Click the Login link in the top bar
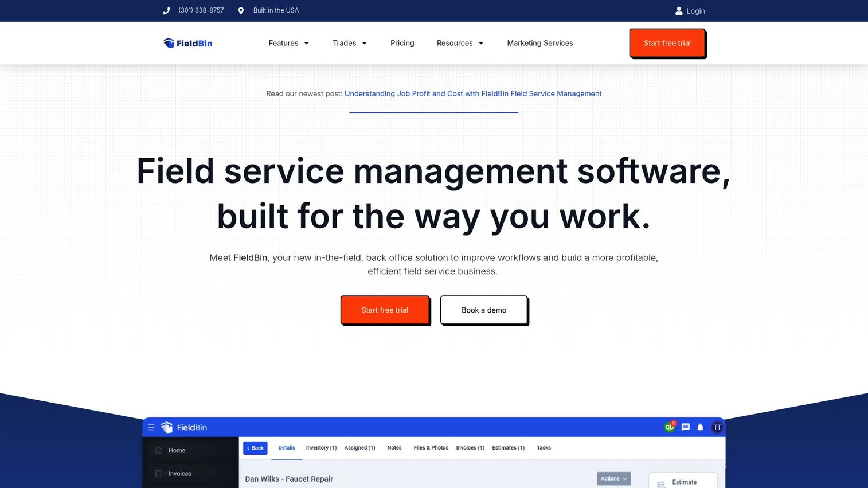 695,11
